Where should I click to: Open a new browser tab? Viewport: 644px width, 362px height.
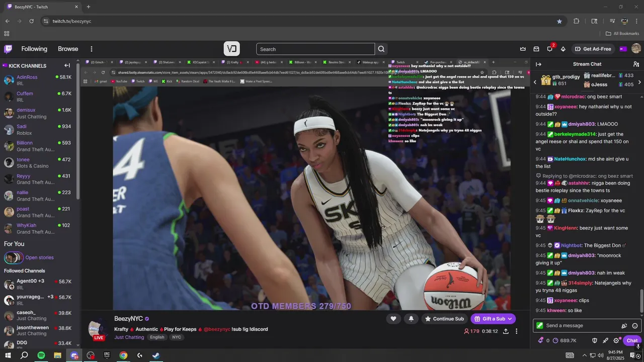89,7
